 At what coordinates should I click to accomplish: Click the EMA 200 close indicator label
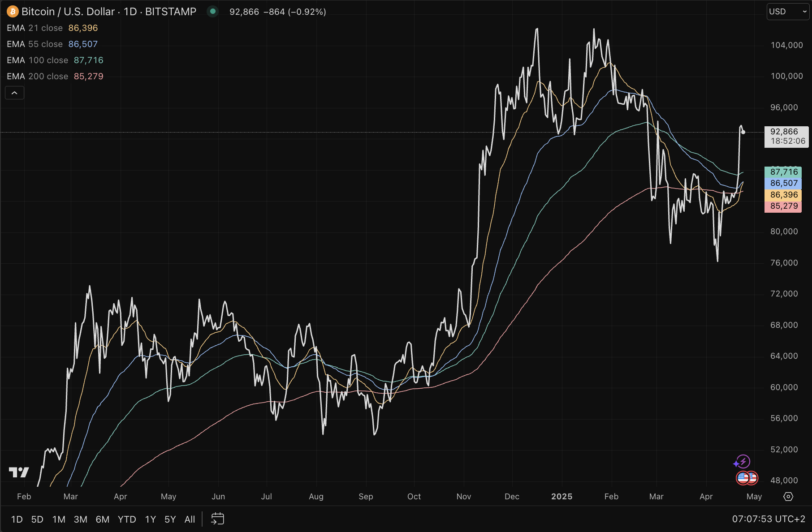[38, 76]
